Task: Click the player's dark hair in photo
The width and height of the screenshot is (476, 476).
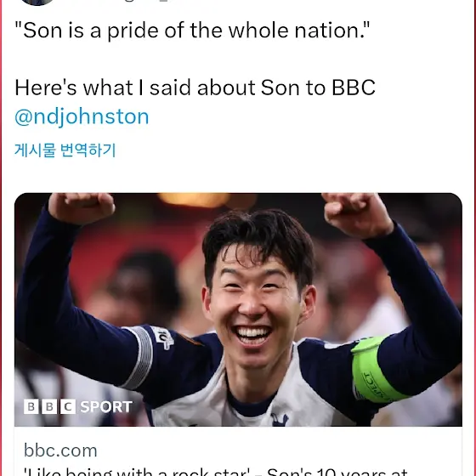Action: point(258,240)
